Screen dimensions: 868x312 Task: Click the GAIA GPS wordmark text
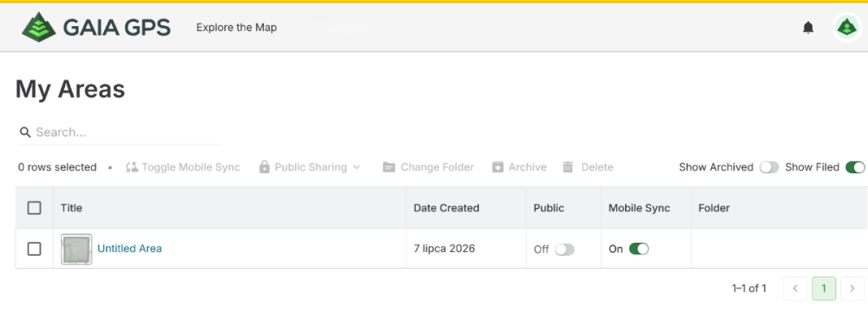pos(117,27)
